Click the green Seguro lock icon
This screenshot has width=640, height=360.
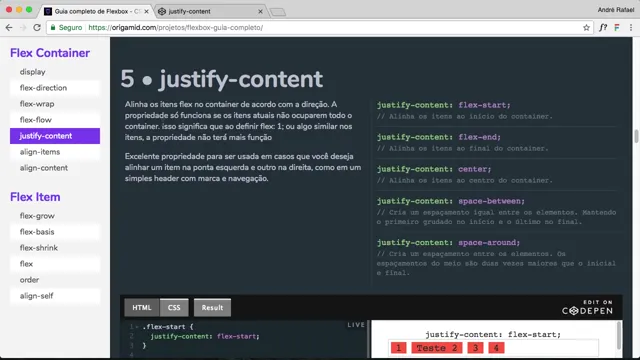(x=53, y=27)
